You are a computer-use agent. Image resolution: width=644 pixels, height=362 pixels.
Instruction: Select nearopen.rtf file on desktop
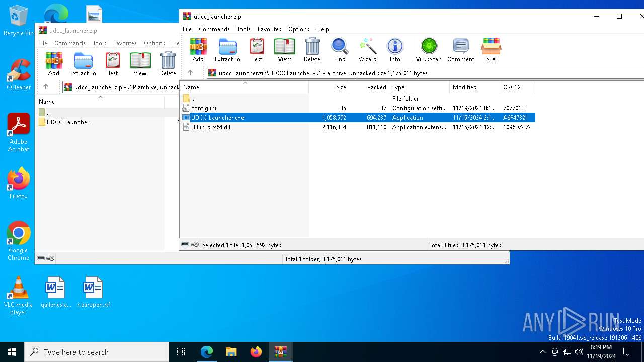pyautogui.click(x=94, y=292)
